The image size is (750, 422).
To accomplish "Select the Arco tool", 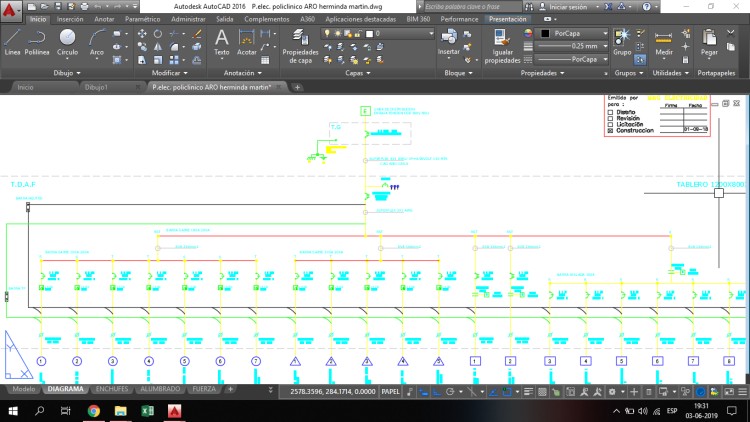I will point(97,42).
